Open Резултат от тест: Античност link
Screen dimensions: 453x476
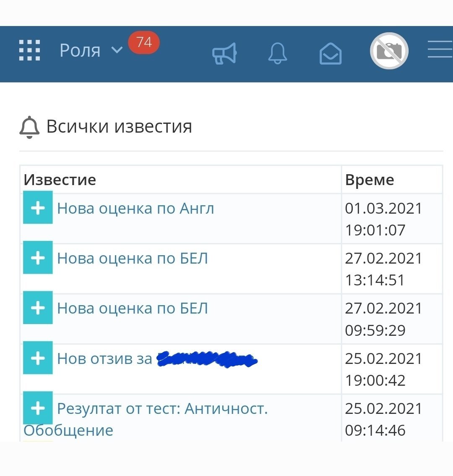162,409
